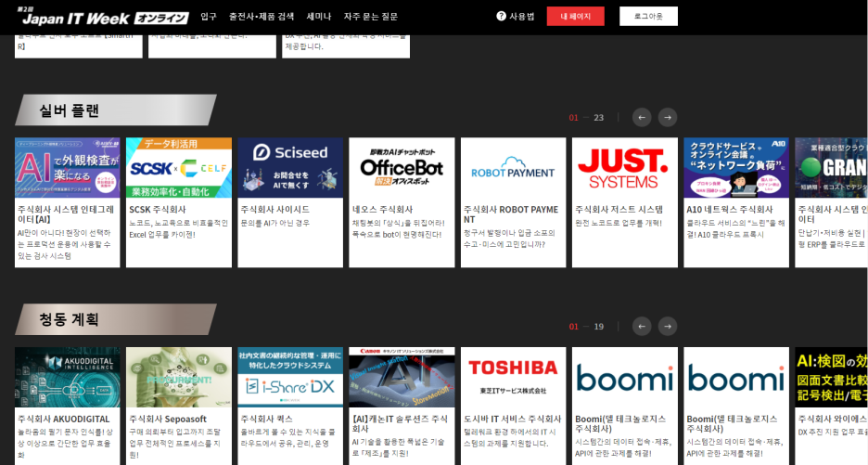This screenshot has width=868, height=465.
Task: Open the A10 network load banner thumbnail
Action: [x=736, y=168]
